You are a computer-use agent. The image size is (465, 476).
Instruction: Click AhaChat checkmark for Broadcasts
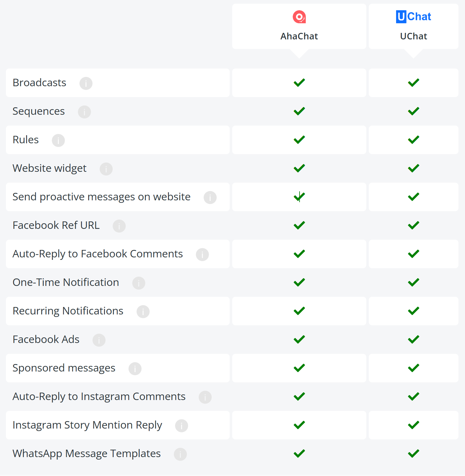click(299, 83)
